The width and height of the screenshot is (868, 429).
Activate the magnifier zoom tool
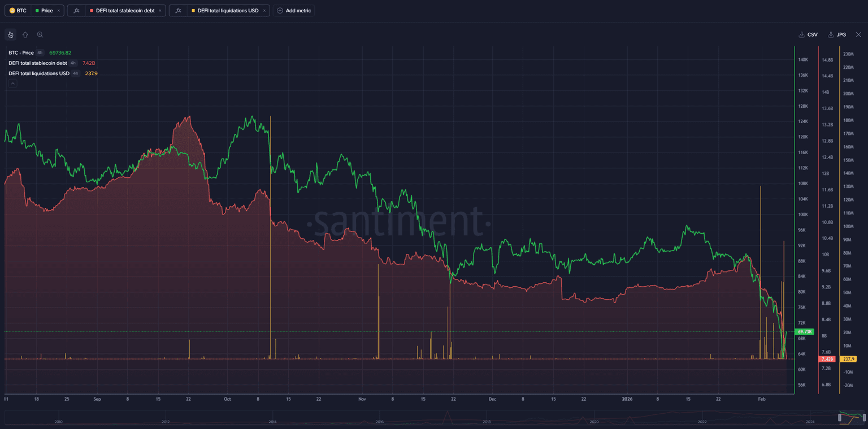(40, 34)
